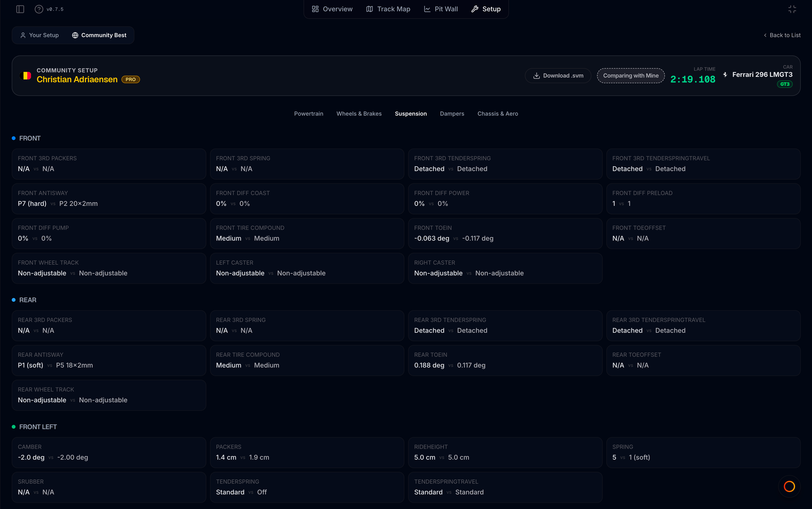
Task: Click the Right Caster card
Action: (505, 268)
